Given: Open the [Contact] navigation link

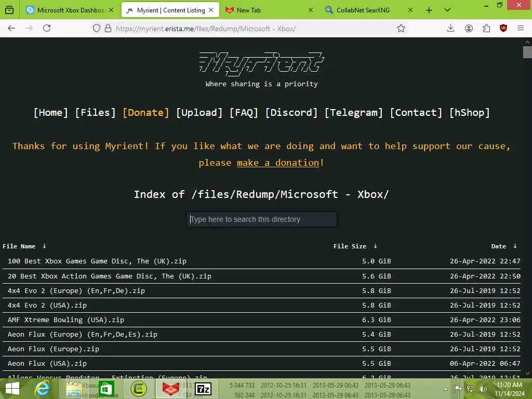Looking at the screenshot, I should coord(416,113).
